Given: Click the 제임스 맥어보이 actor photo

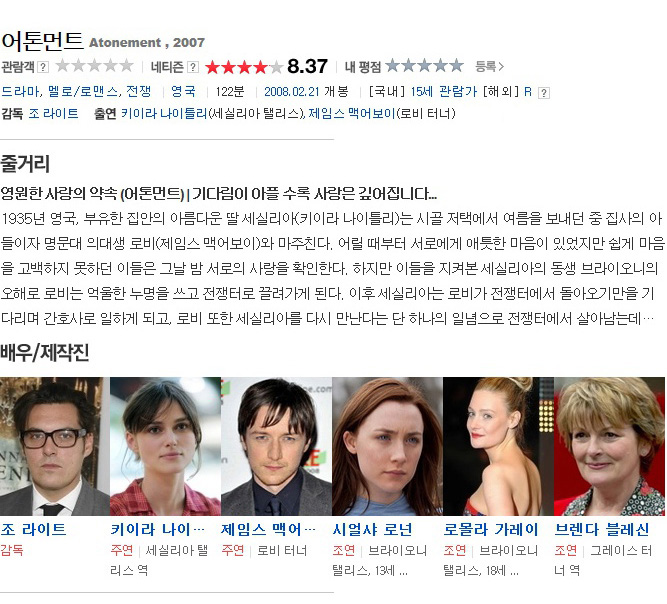Looking at the screenshot, I should coord(276,446).
